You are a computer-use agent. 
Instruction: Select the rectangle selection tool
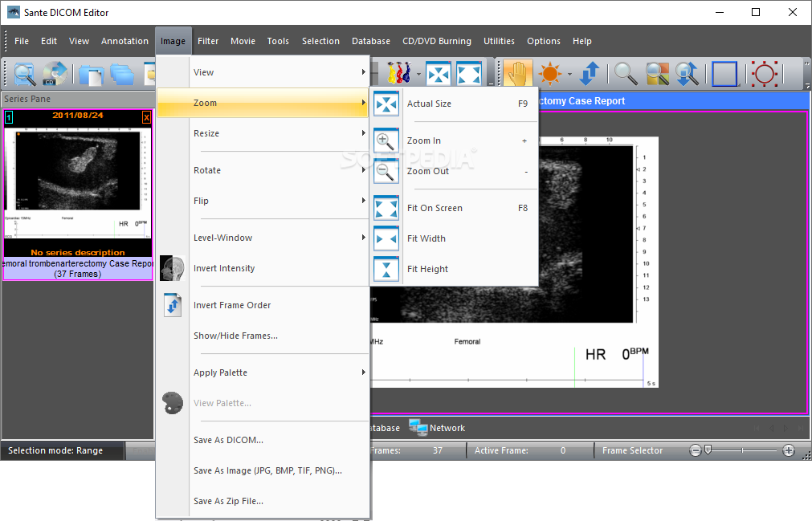coord(724,74)
